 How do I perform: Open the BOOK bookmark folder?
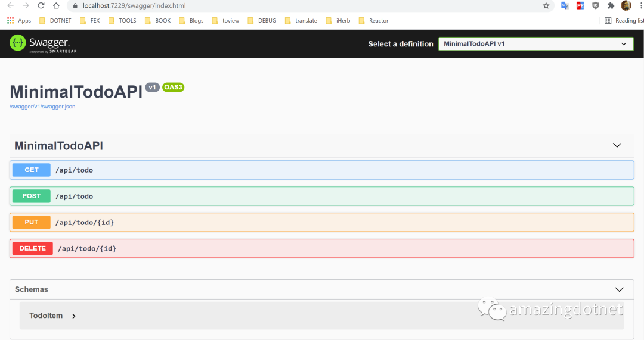click(x=157, y=20)
